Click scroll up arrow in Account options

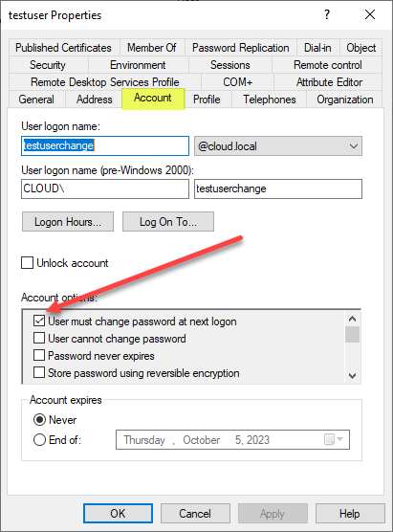352,319
